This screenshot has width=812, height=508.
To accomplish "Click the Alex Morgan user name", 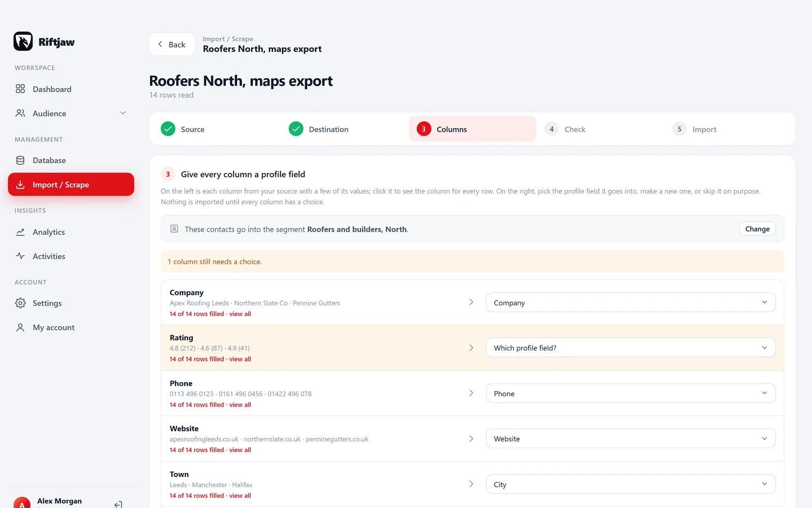I will pyautogui.click(x=59, y=501).
